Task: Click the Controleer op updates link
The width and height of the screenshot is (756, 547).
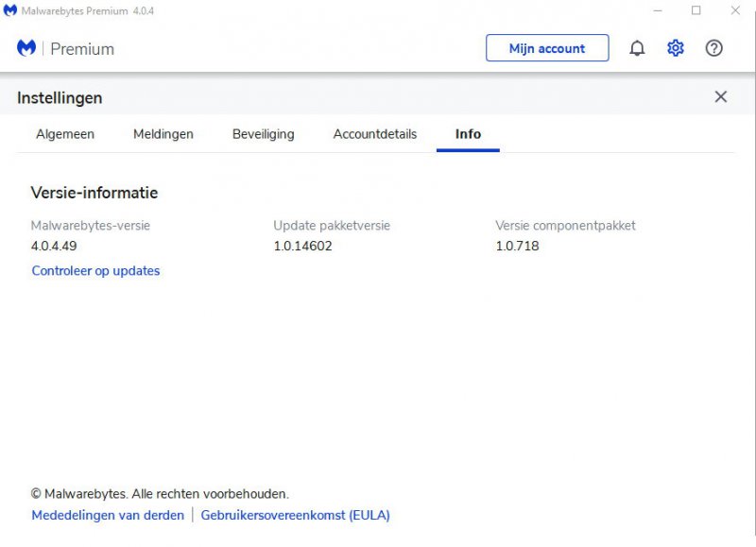Action: click(95, 271)
